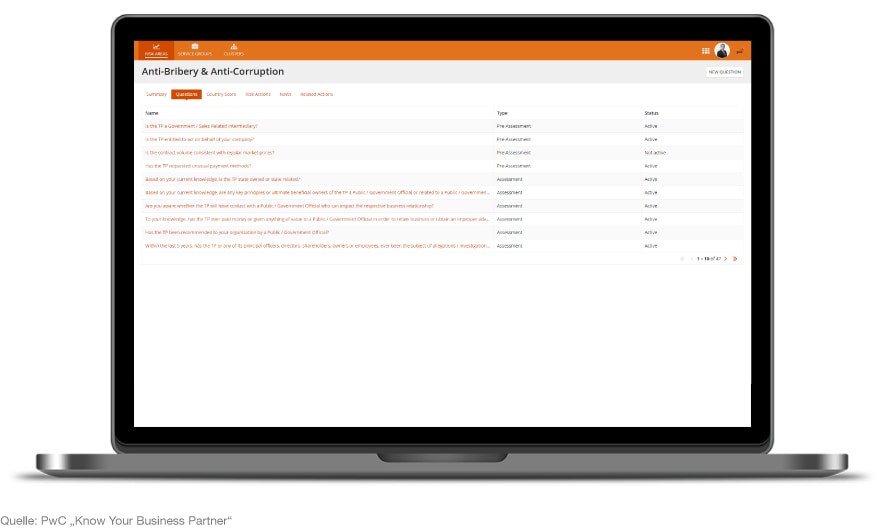Image resolution: width=885 pixels, height=528 pixels.
Task: Open question about key principles or beneficial owners
Action: click(317, 193)
